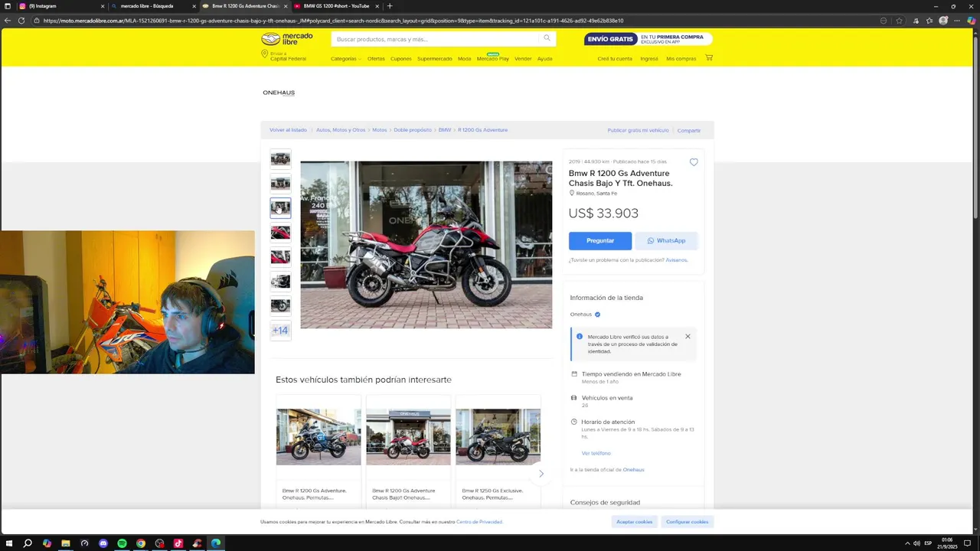Viewport: 980px width, 551px height.
Task: Open Google Chrome from taskbar
Action: click(141, 543)
